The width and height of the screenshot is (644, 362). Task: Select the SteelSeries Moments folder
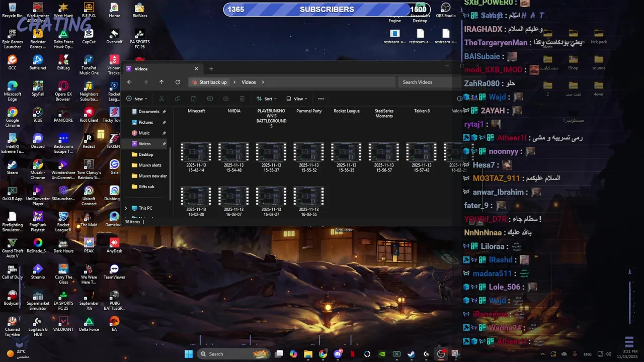[384, 113]
